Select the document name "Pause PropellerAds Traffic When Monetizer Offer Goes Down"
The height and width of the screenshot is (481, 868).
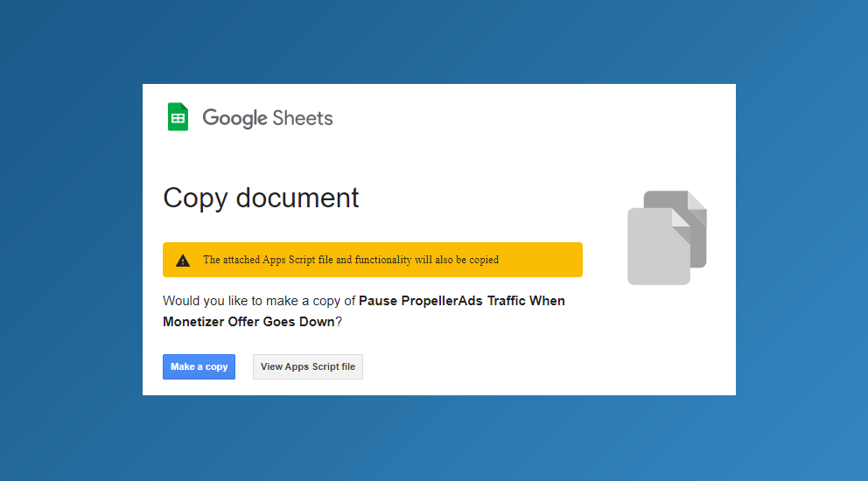[x=364, y=311]
